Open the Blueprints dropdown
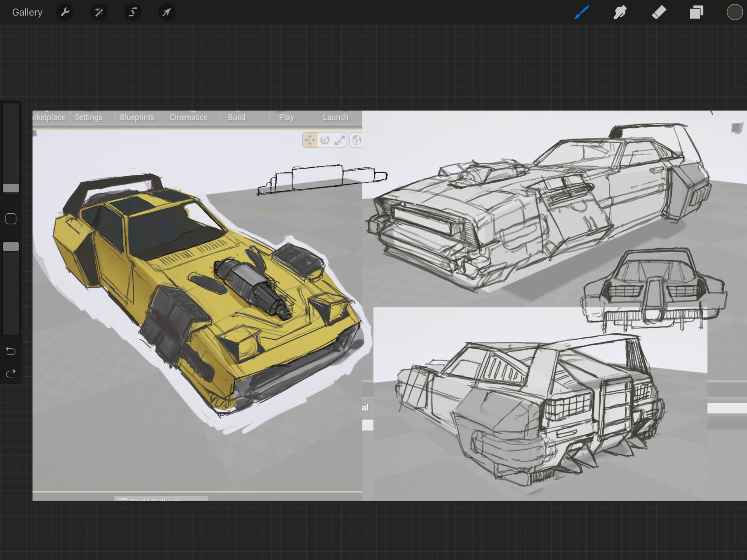 click(x=137, y=117)
